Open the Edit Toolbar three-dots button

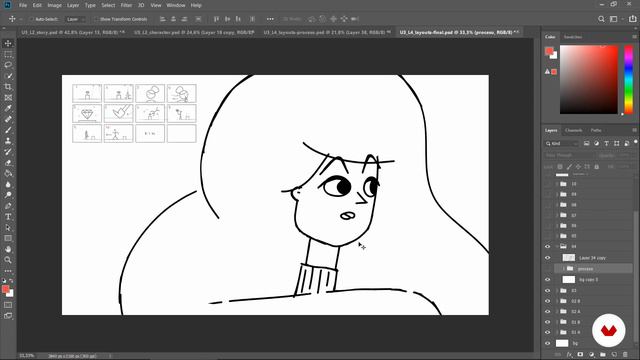[8, 271]
